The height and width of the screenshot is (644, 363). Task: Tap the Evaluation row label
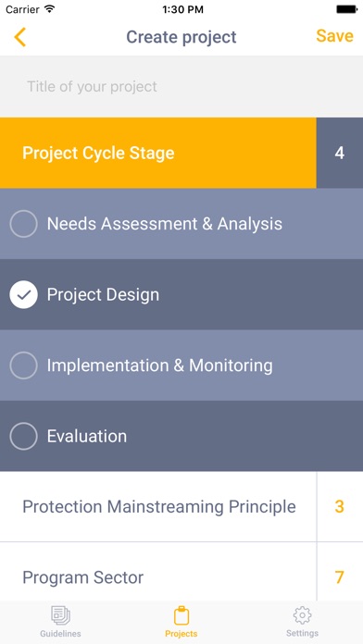tap(87, 436)
